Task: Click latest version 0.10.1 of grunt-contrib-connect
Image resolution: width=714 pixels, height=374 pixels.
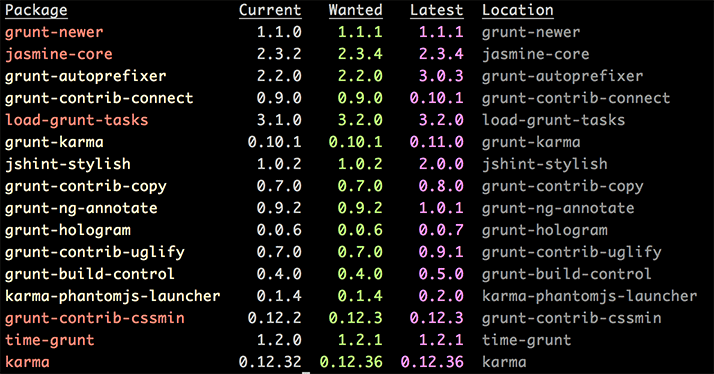Action: [x=437, y=98]
